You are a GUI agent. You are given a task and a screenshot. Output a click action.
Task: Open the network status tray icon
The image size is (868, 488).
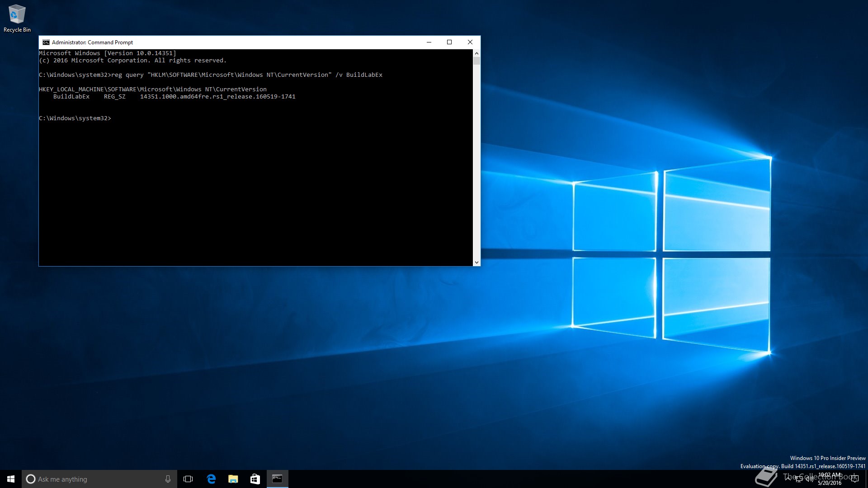click(x=799, y=479)
